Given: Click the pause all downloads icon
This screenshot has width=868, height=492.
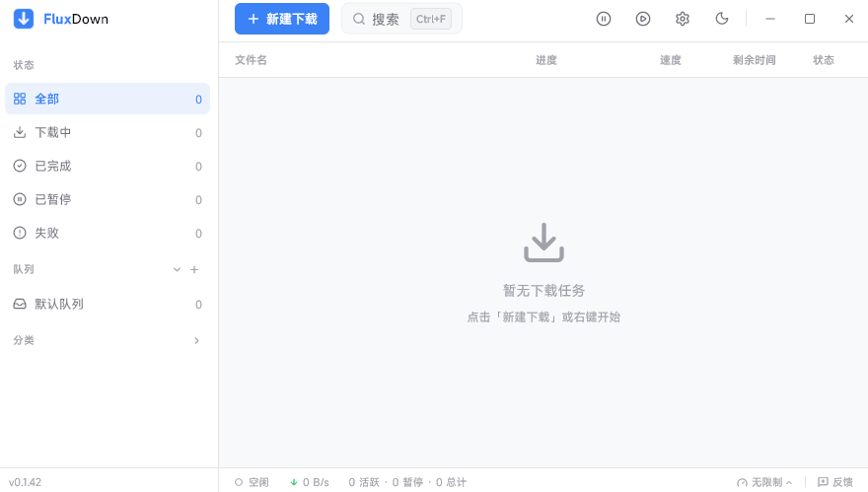Looking at the screenshot, I should pyautogui.click(x=604, y=19).
